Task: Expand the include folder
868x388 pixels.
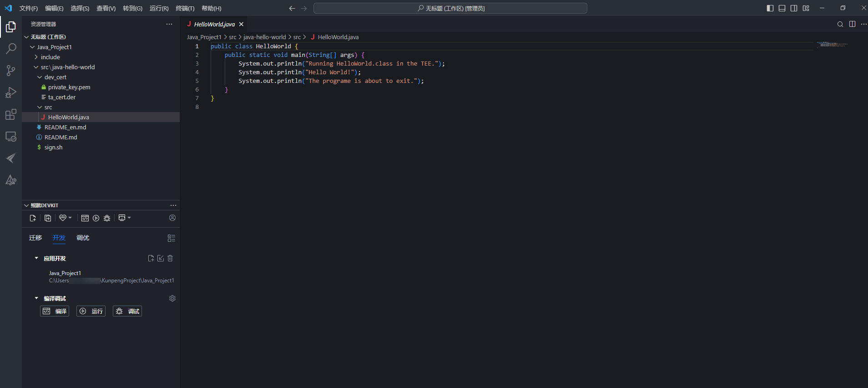Action: click(36, 57)
